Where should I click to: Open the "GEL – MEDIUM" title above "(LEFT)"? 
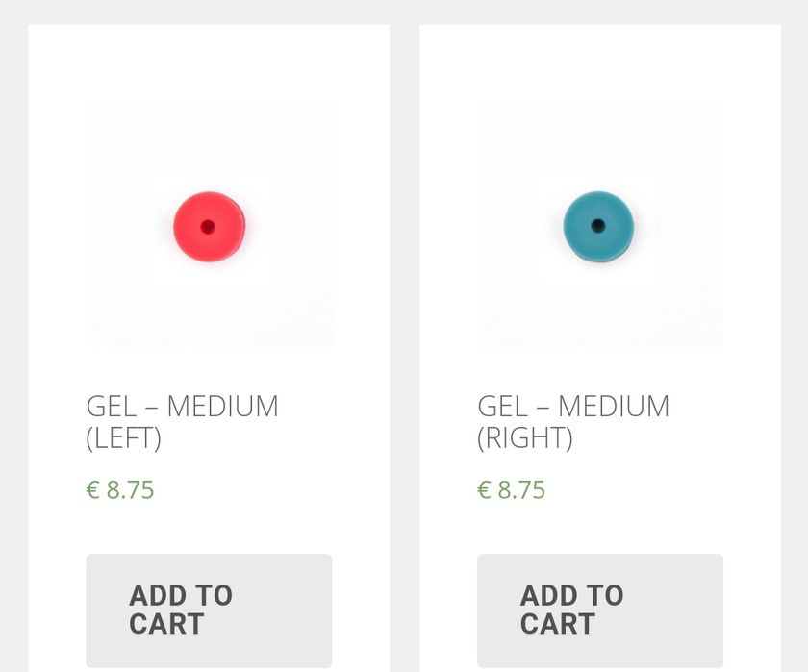182,407
